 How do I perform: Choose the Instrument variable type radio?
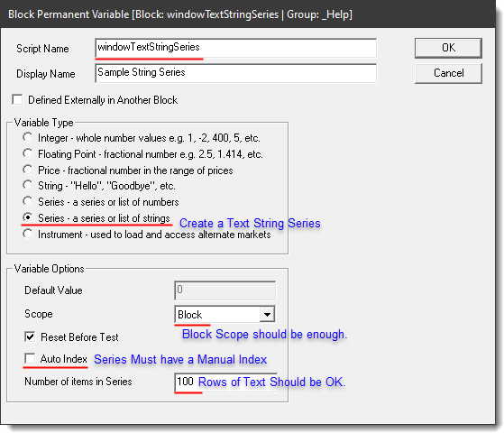[28, 234]
